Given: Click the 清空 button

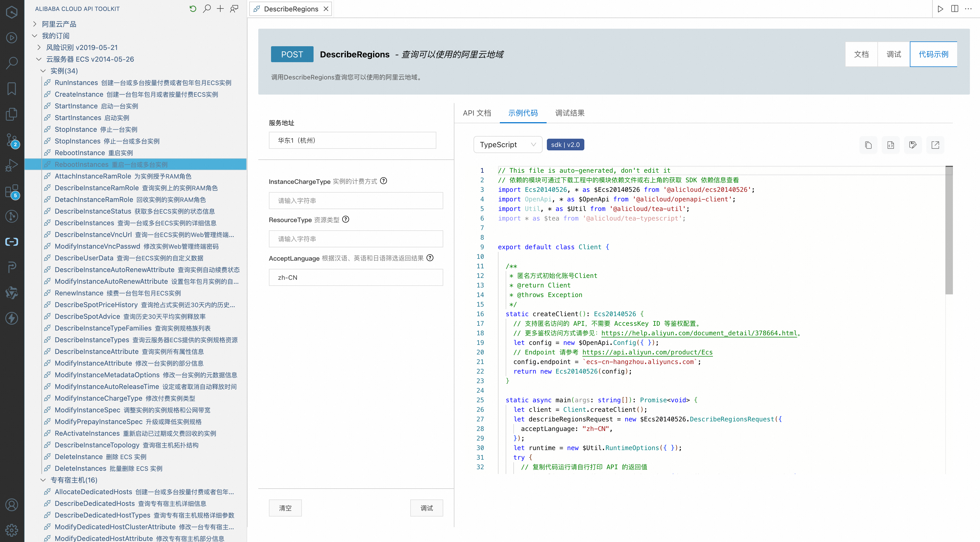Looking at the screenshot, I should click(x=285, y=508).
